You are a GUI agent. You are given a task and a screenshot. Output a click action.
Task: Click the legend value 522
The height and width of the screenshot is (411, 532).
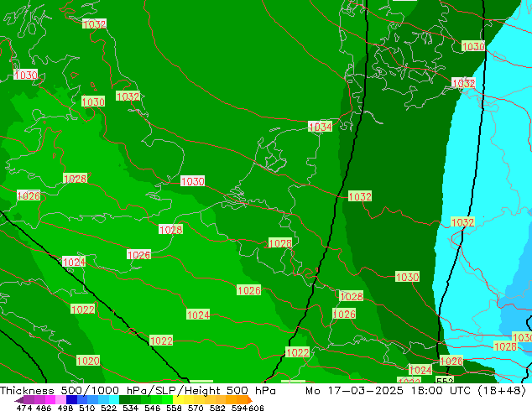pos(108,408)
